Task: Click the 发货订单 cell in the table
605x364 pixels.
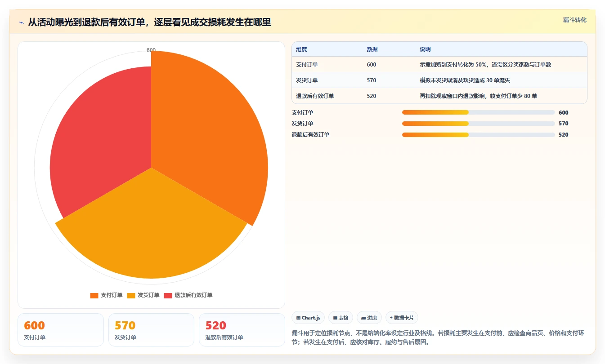Action: pyautogui.click(x=307, y=80)
